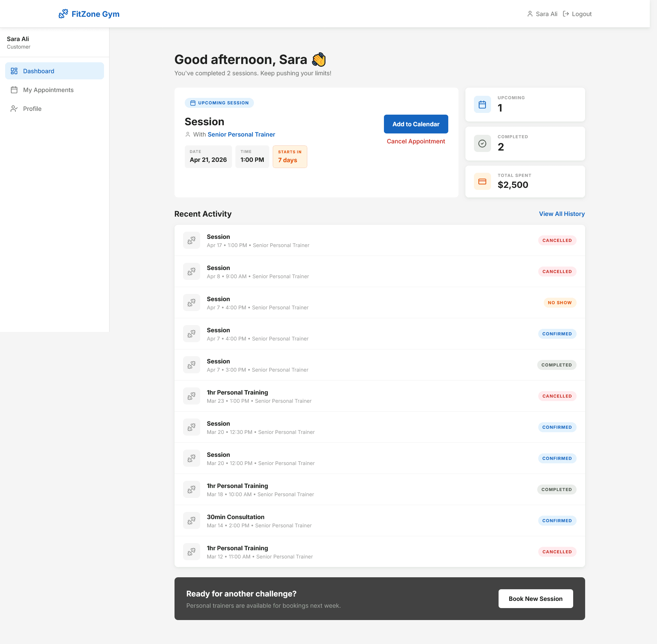The image size is (657, 644).
Task: Click the person icon next to trainer name
Action: click(188, 134)
